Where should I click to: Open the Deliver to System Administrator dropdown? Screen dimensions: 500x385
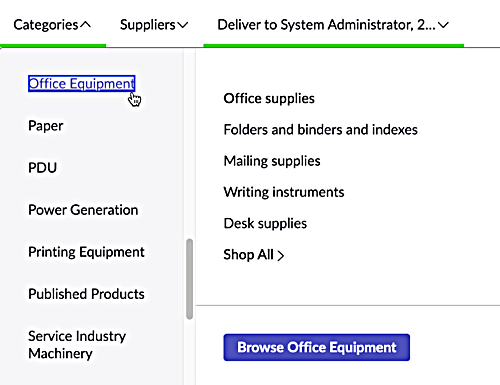pos(333,25)
